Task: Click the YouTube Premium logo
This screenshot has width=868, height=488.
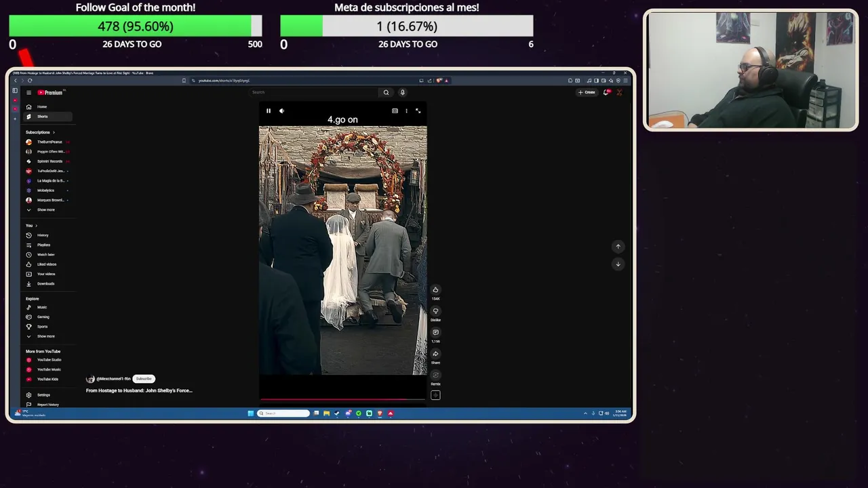Action: pyautogui.click(x=50, y=92)
